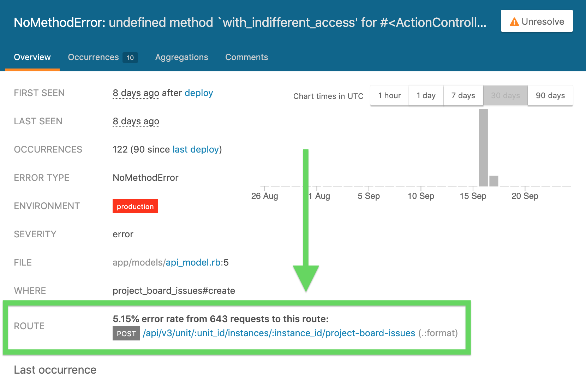Click the red production environment badge

click(x=135, y=206)
